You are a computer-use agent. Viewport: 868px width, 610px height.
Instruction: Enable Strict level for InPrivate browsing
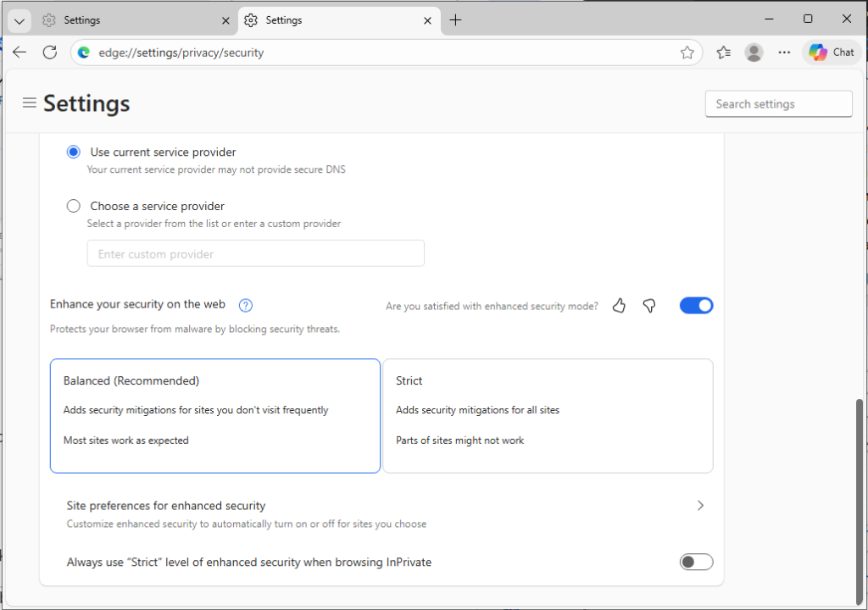click(696, 562)
